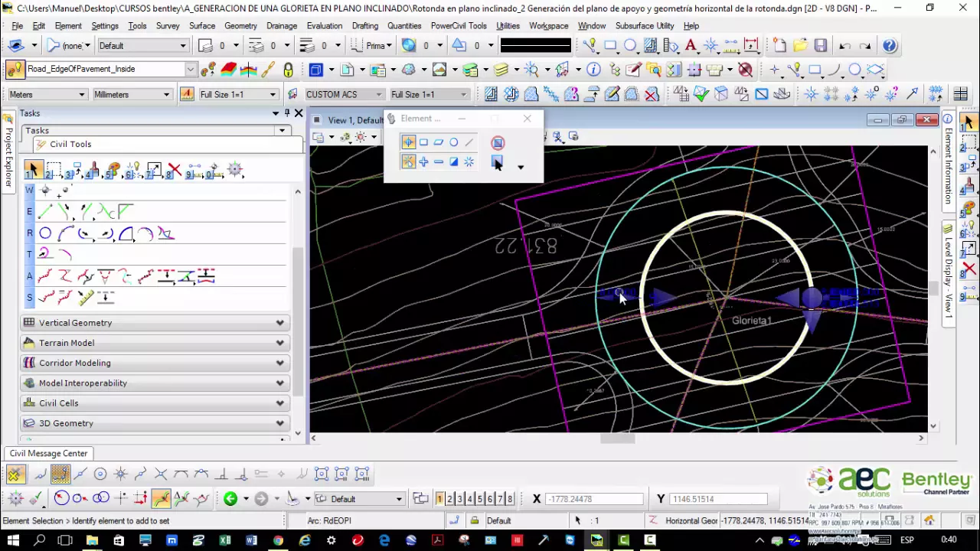Open Level Manager icon beside level dropdown
Image resolution: width=980 pixels, height=551 pixels.
point(207,70)
